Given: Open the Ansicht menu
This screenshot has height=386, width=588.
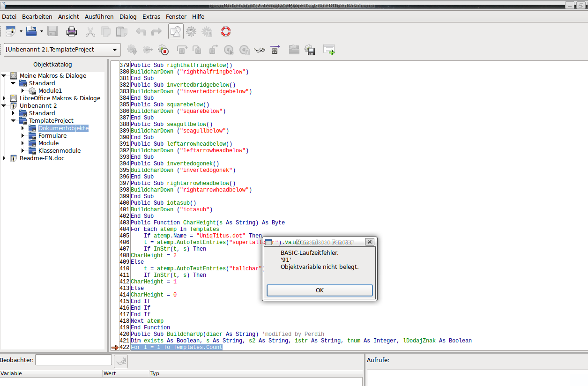Looking at the screenshot, I should click(68, 16).
